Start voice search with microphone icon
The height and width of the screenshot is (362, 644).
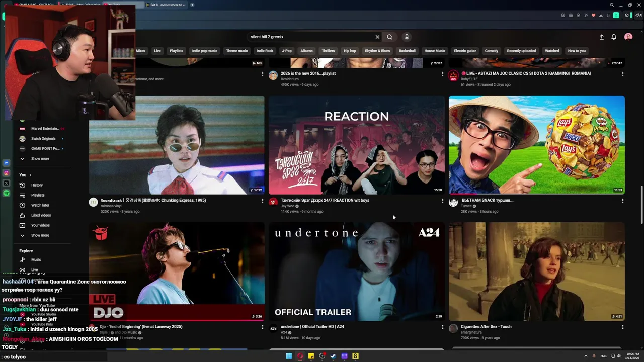407,37
